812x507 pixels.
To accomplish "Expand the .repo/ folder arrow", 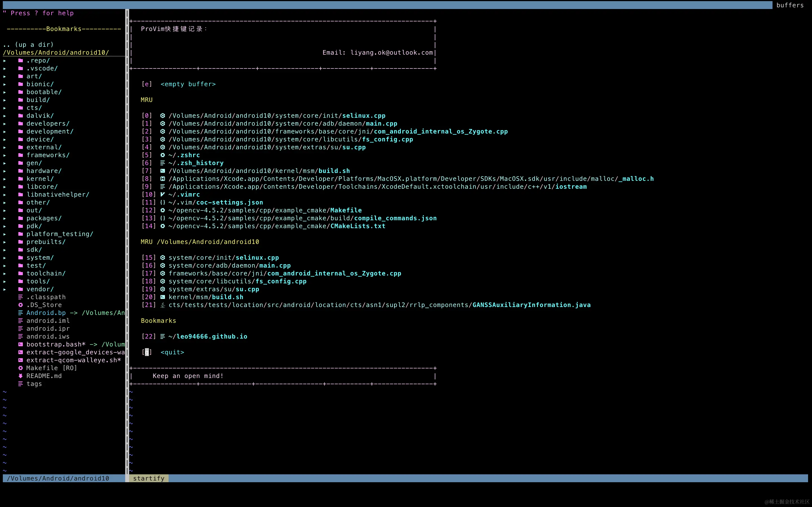I will pyautogui.click(x=5, y=61).
